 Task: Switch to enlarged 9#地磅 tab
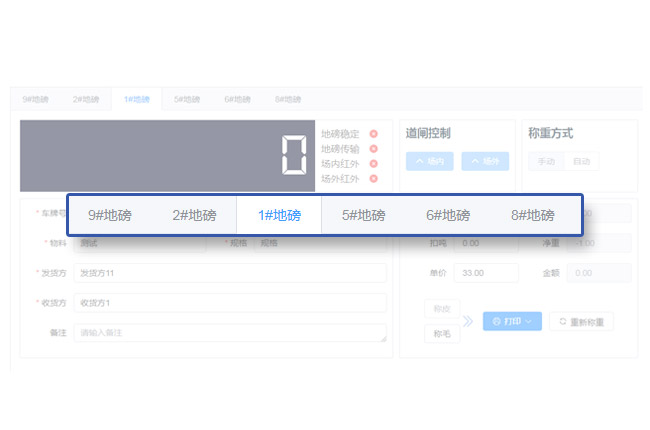(110, 215)
